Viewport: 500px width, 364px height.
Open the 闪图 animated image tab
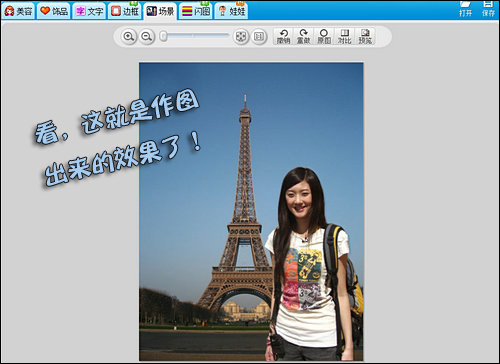coord(196,11)
